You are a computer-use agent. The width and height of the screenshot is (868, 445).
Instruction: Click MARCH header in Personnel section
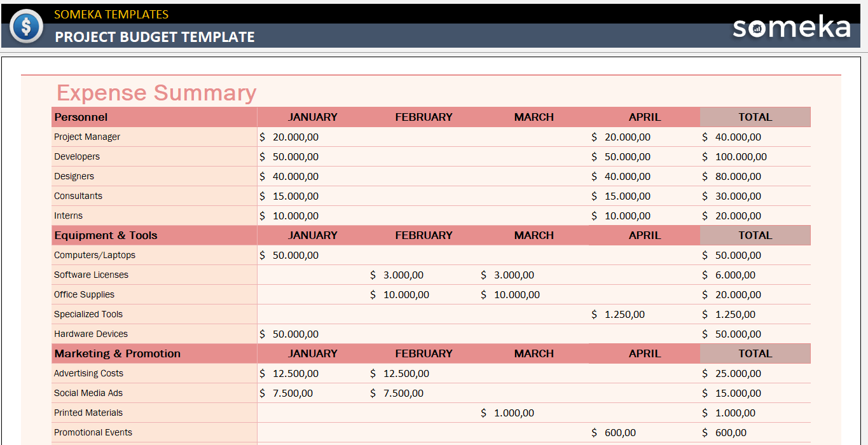coord(534,117)
